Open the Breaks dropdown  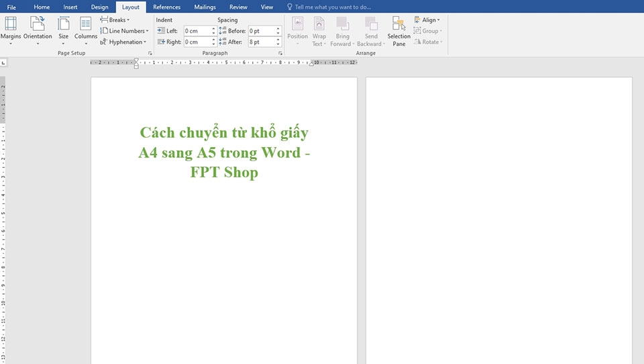[115, 19]
